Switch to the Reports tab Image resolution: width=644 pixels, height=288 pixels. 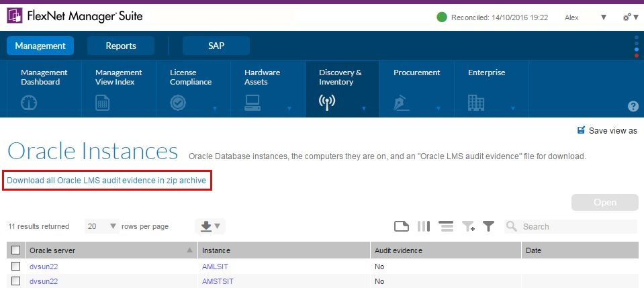pos(121,46)
